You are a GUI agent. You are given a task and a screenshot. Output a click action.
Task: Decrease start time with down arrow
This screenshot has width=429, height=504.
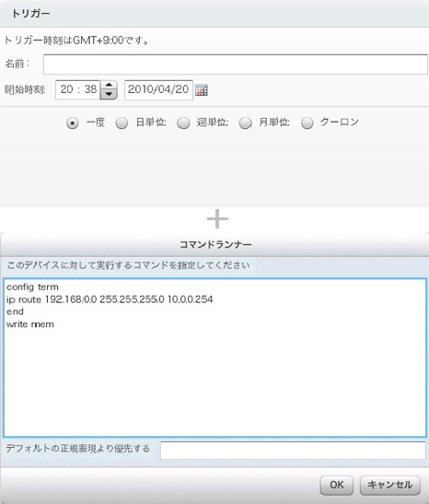109,94
